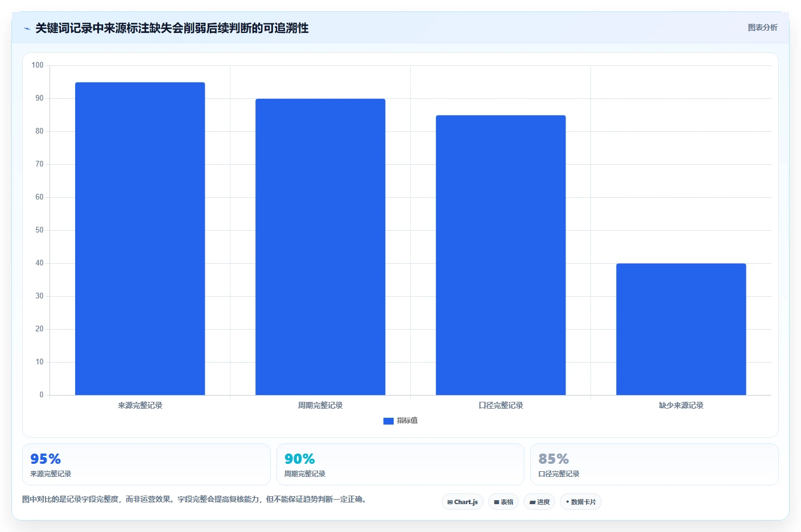Select the 数据卡片 chip
Image resolution: width=801 pixels, height=532 pixels.
(581, 502)
